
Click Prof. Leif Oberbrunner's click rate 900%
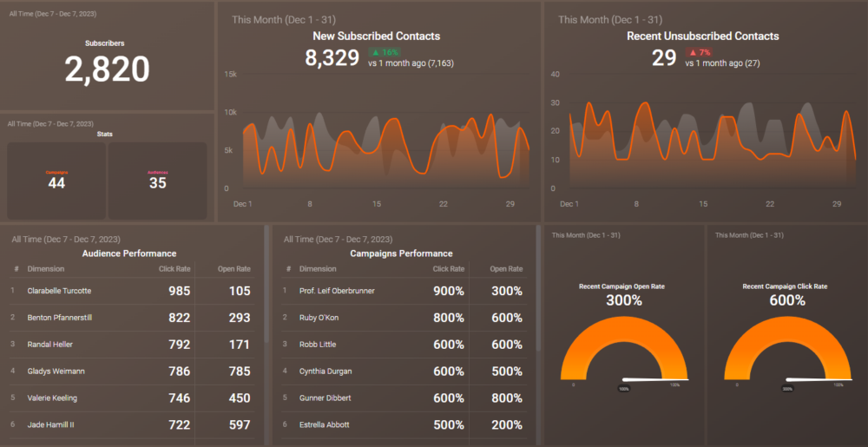coord(449,291)
